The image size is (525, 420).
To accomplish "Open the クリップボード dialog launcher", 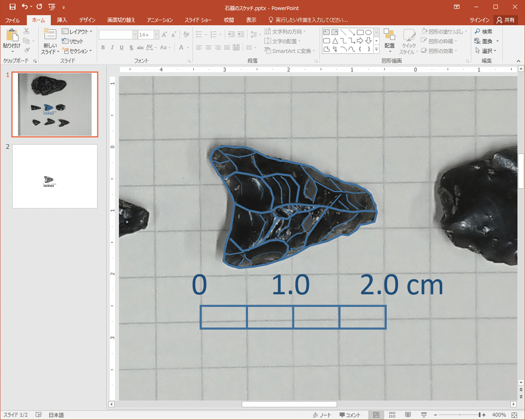I will pyautogui.click(x=35, y=61).
